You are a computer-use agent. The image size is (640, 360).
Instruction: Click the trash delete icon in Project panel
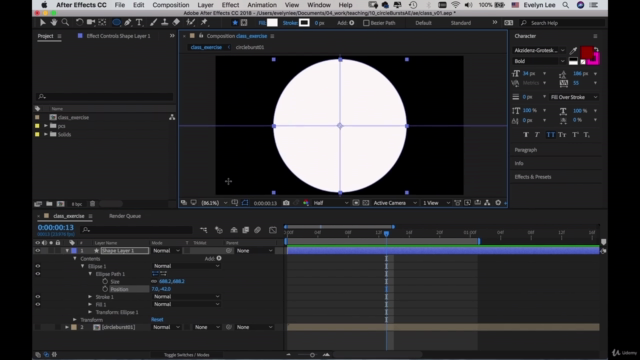point(92,204)
